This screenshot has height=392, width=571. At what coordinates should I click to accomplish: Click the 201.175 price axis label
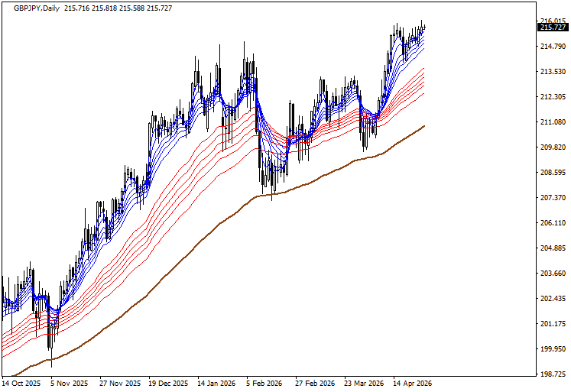(x=553, y=324)
